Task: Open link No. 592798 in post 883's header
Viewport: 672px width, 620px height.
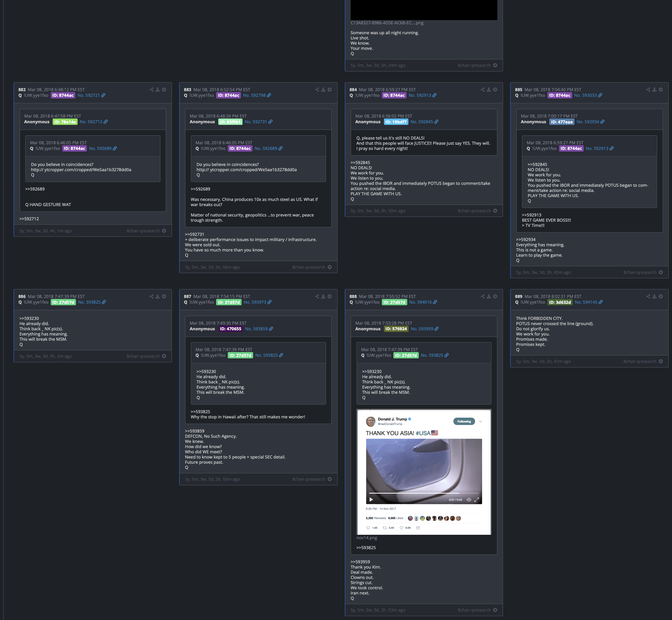Action: (x=257, y=95)
